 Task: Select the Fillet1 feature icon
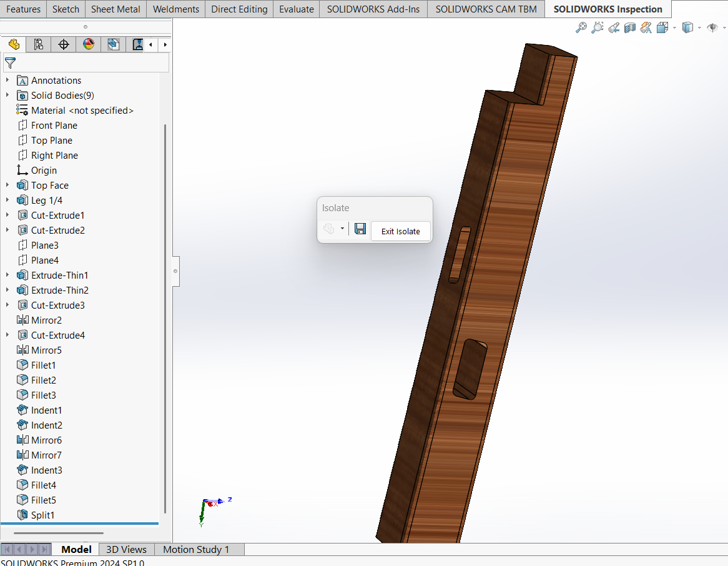22,365
